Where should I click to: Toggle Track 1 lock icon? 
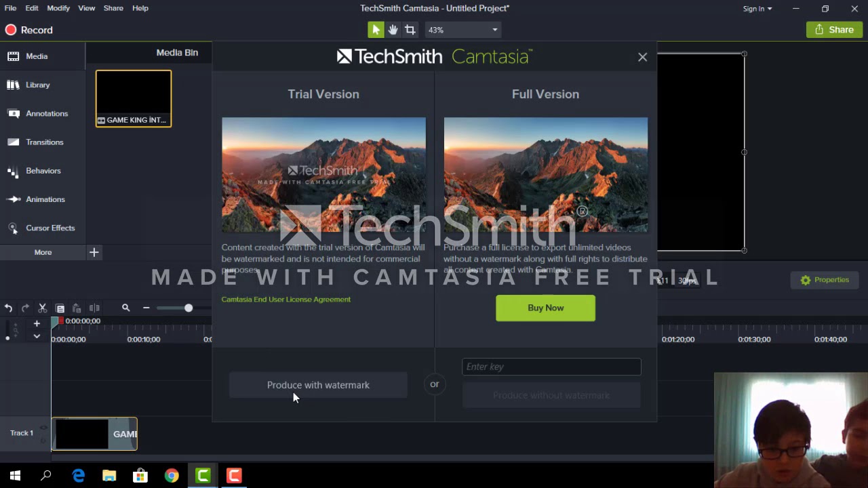tap(44, 441)
